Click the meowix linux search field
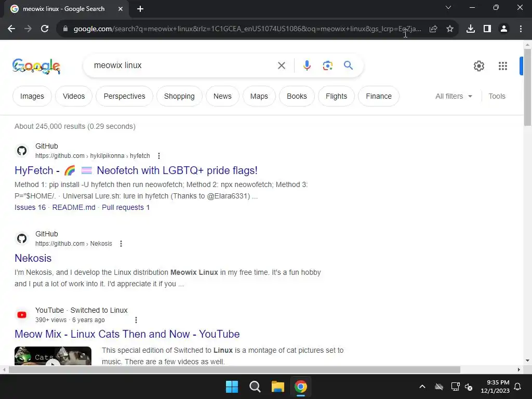The image size is (532, 399). point(183,65)
